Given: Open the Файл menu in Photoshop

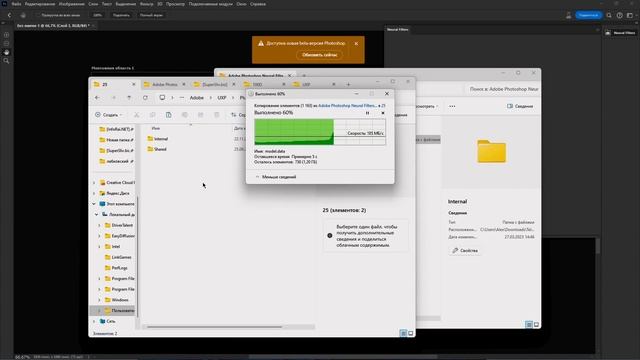Looking at the screenshot, I should [x=16, y=4].
